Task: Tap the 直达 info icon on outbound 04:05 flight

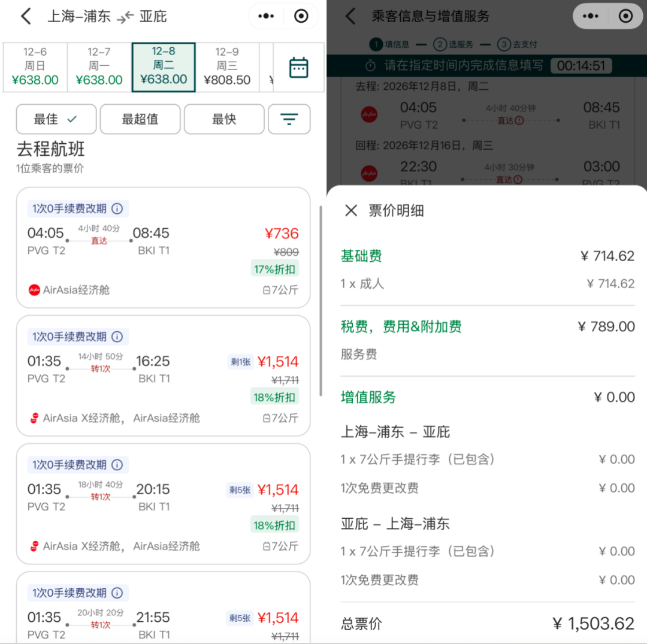Action: pyautogui.click(x=519, y=120)
